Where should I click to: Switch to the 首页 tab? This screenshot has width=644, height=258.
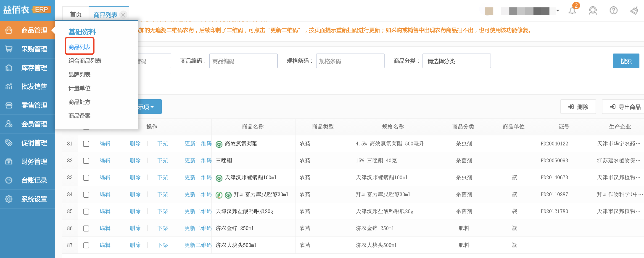coord(75,14)
